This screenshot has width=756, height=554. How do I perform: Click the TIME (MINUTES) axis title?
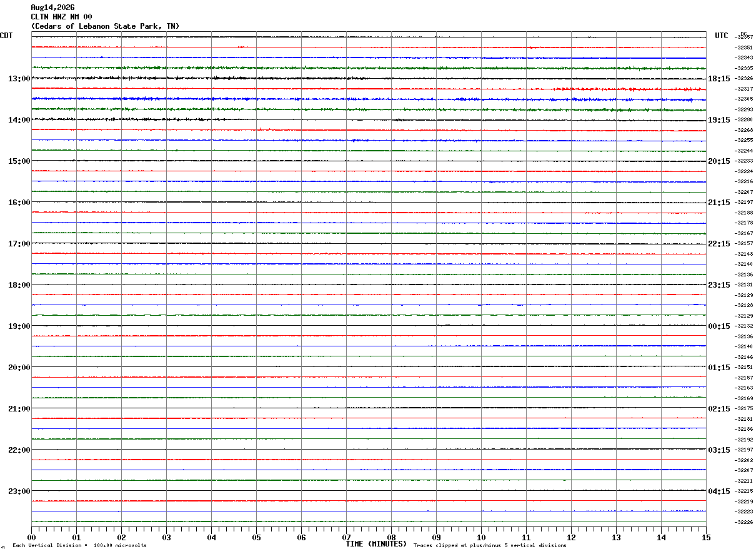tap(376, 544)
